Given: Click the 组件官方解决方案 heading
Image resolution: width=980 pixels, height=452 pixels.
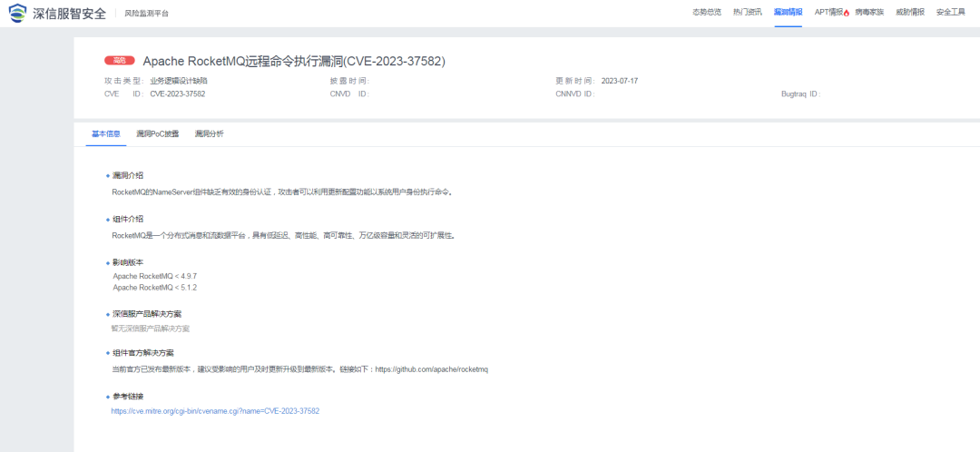Looking at the screenshot, I should point(143,352).
